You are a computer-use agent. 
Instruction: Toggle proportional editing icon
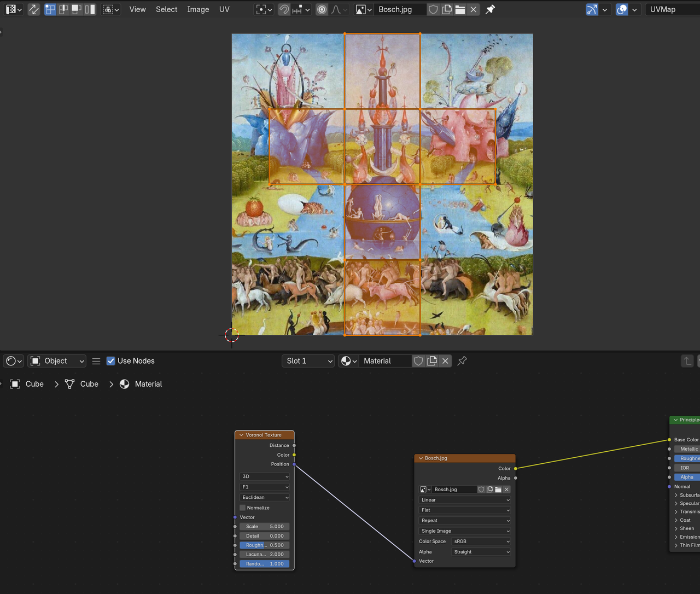322,9
